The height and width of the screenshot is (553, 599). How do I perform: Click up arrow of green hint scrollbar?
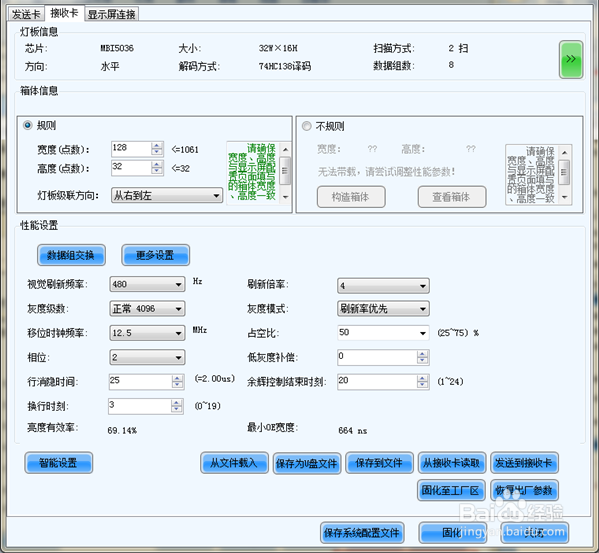pos(285,149)
